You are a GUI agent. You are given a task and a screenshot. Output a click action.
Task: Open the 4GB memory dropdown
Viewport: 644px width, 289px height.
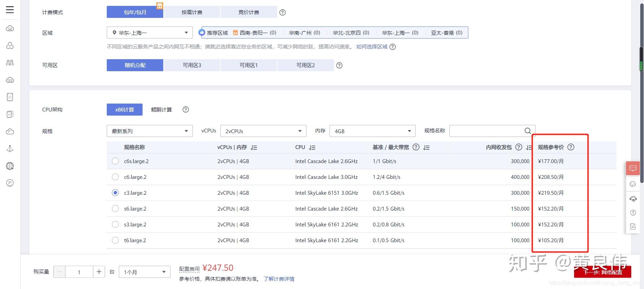point(373,131)
